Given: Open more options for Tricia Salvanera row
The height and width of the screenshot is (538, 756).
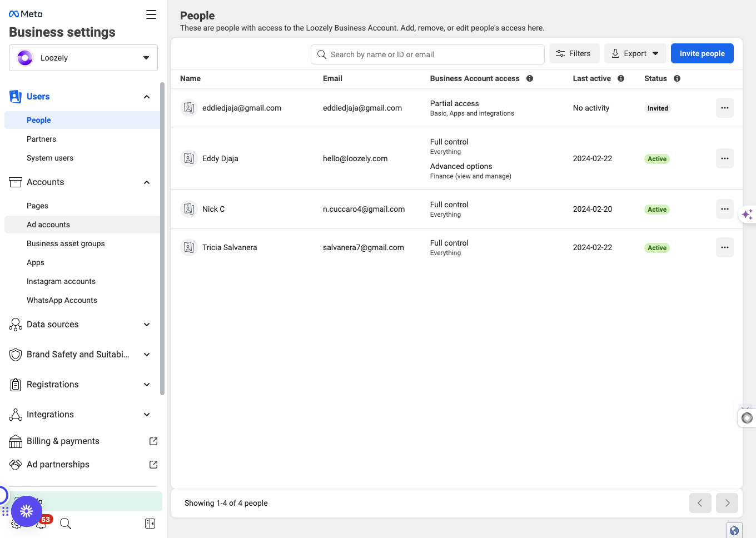Looking at the screenshot, I should tap(725, 247).
